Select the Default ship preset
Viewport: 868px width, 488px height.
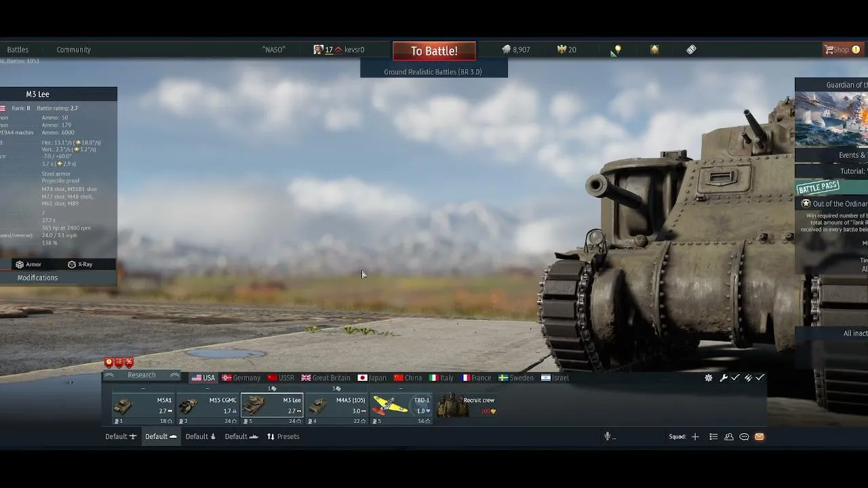click(241, 437)
